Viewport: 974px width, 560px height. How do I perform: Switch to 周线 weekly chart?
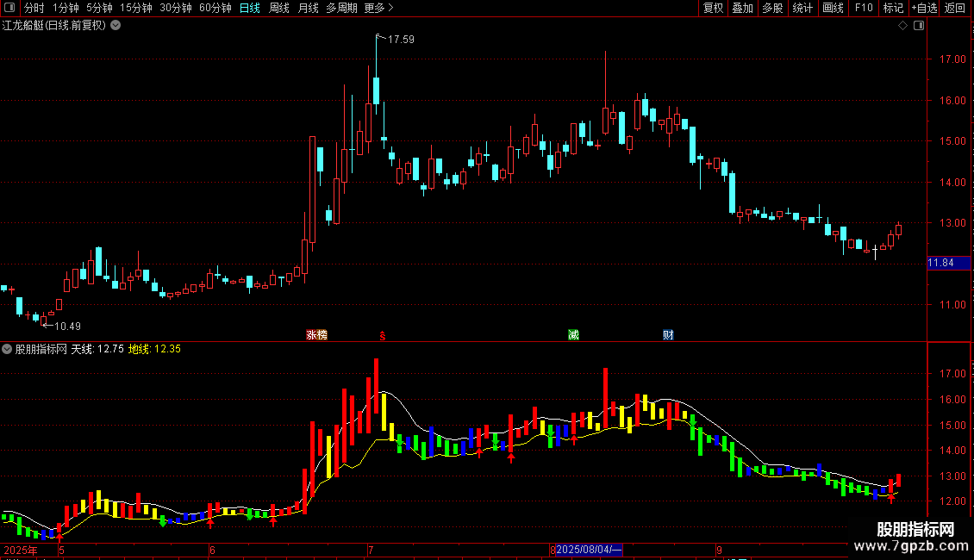[x=279, y=8]
